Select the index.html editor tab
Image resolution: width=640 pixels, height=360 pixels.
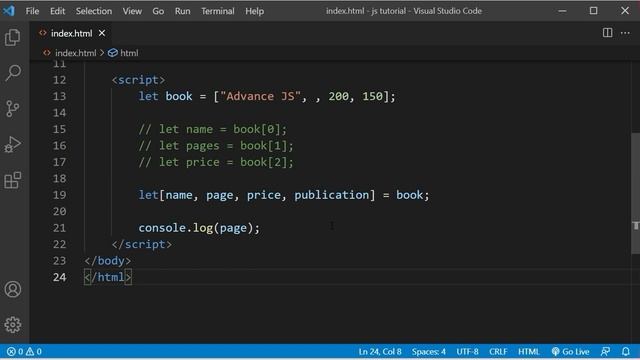(x=71, y=33)
